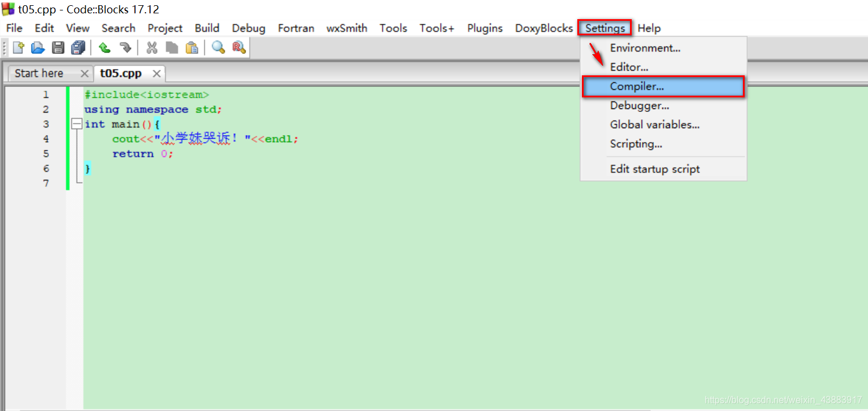Open the Tools+ menu
This screenshot has height=411, width=868.
[437, 28]
